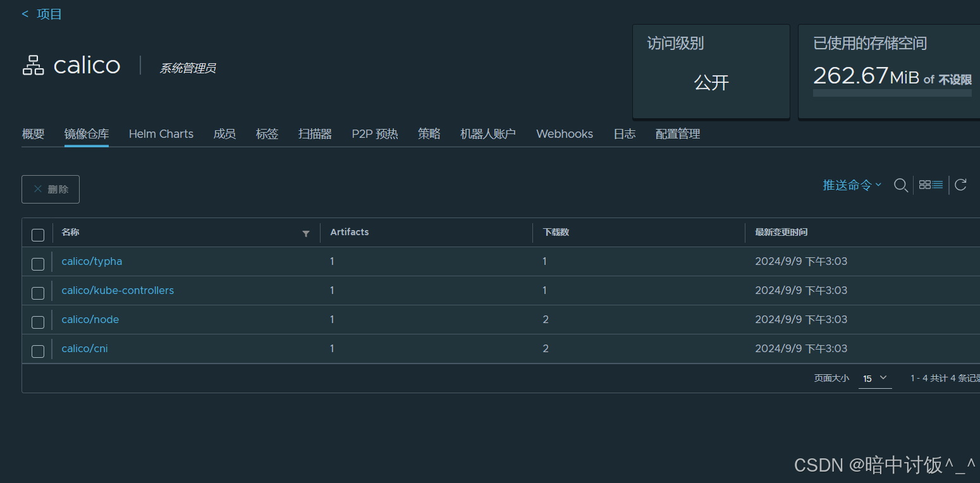Viewport: 980px width, 483px height.
Task: Open the page size dropdown showing 15
Action: click(x=875, y=378)
